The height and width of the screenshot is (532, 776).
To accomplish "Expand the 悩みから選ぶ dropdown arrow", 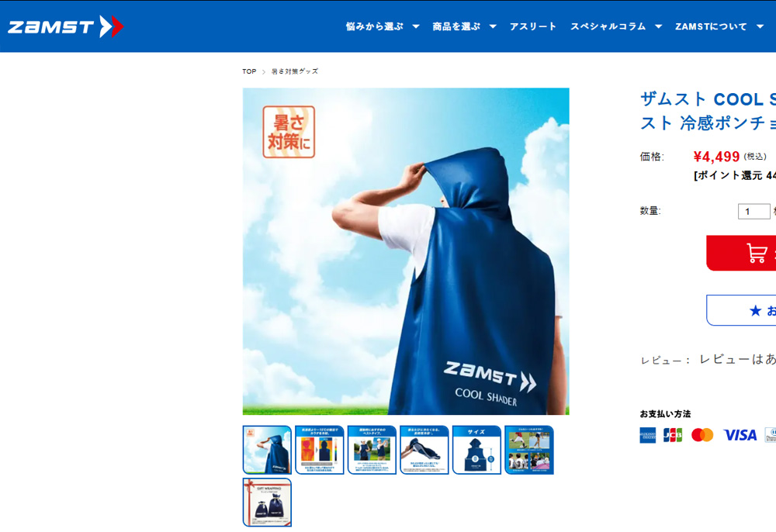I will pyautogui.click(x=416, y=26).
